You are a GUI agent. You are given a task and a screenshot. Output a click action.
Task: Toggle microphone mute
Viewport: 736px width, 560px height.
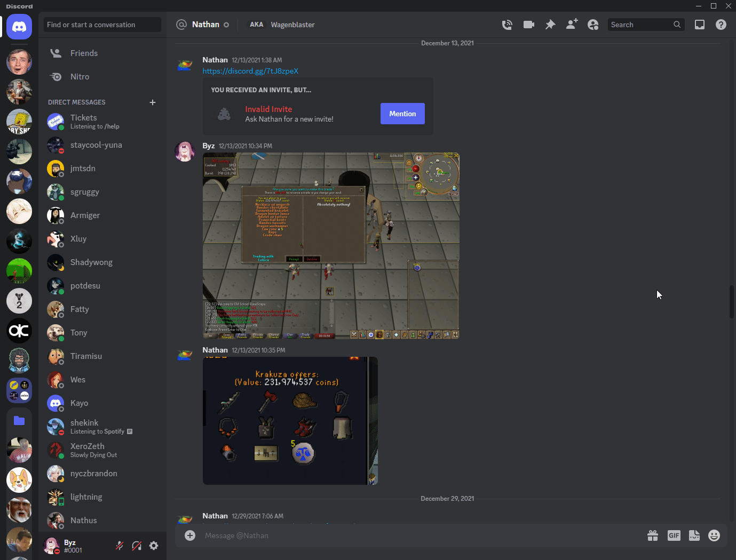coord(120,546)
